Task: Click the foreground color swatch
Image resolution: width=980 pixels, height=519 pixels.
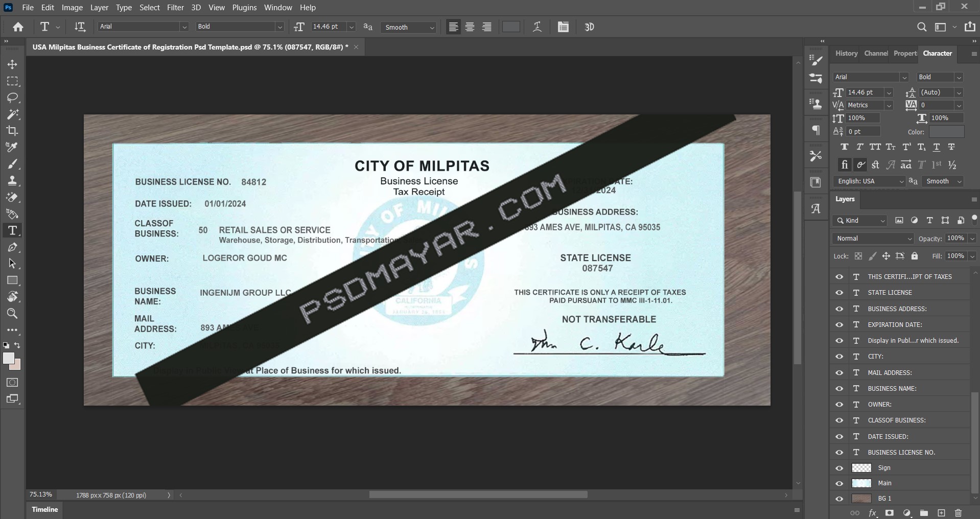Action: pyautogui.click(x=9, y=359)
